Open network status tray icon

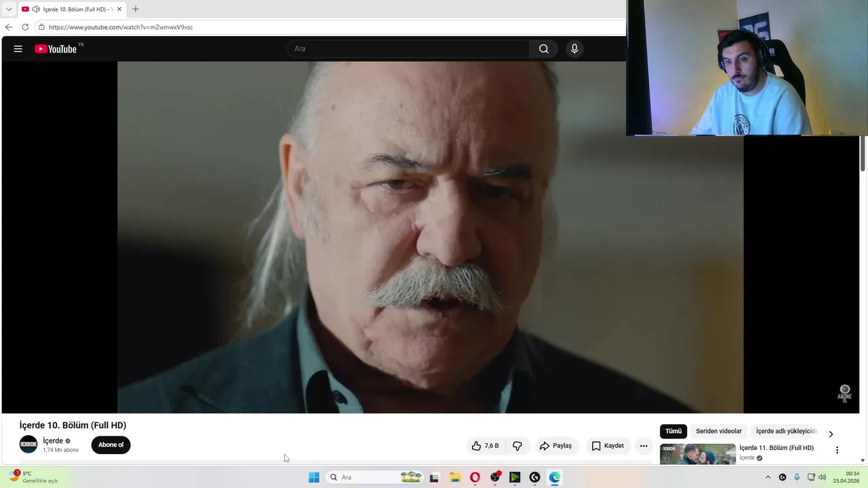[811, 477]
